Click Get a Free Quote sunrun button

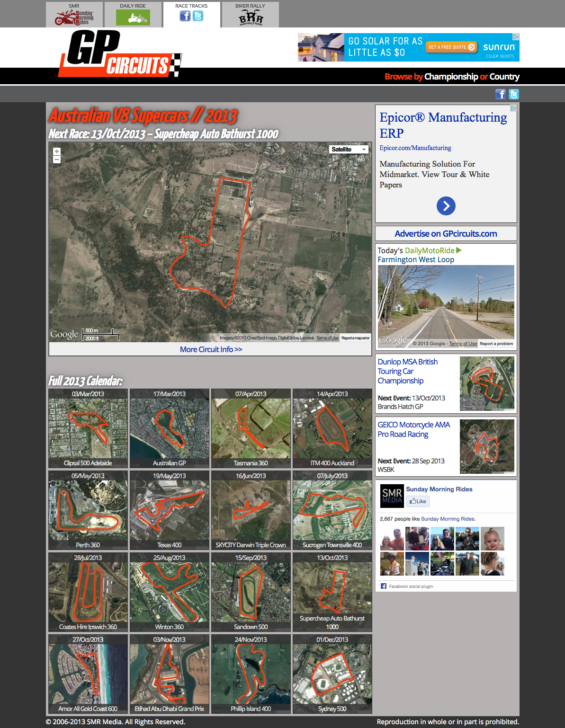click(x=452, y=47)
